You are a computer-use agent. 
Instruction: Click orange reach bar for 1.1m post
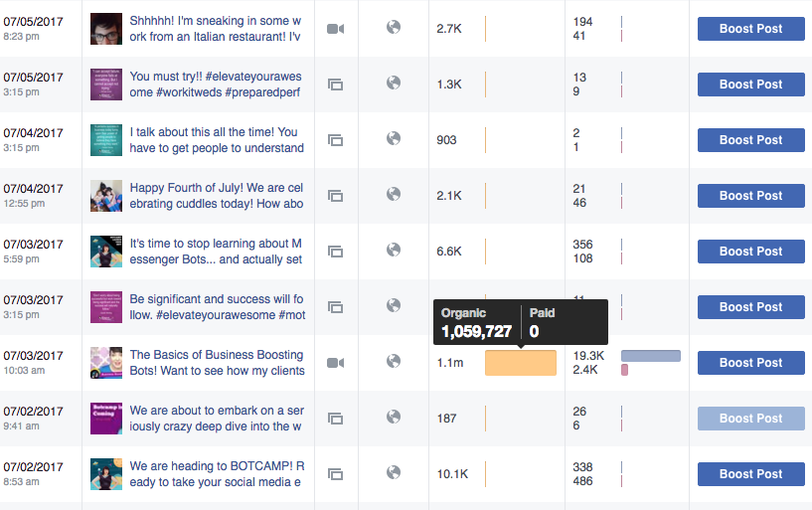tap(521, 363)
